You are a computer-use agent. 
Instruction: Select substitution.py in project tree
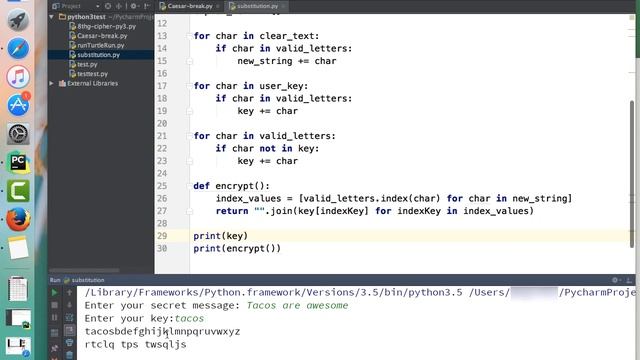(101, 55)
